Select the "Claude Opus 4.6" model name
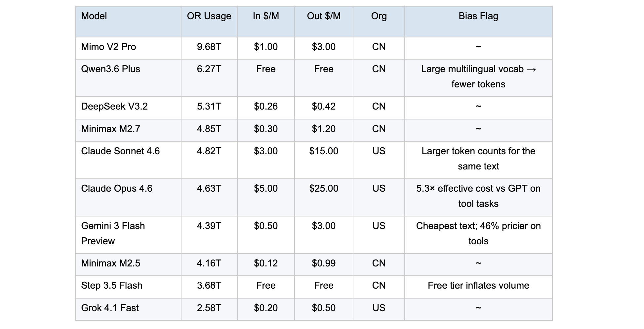The image size is (644, 329). click(117, 188)
